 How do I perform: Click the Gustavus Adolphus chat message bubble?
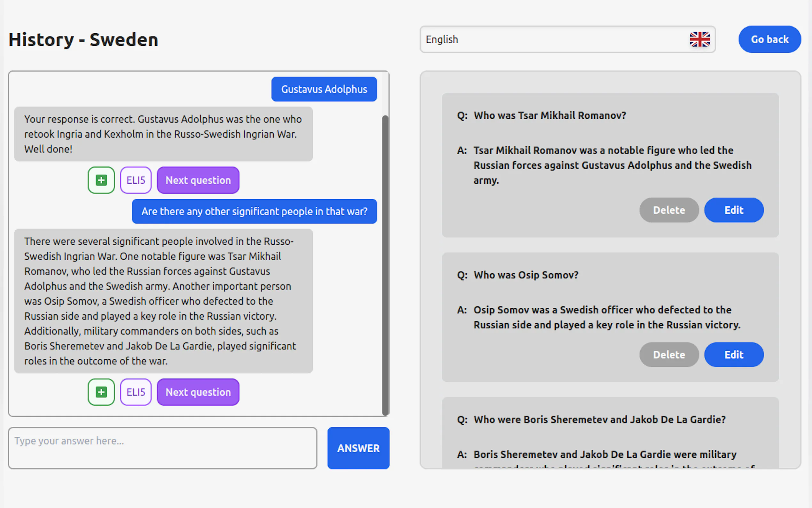pyautogui.click(x=324, y=89)
